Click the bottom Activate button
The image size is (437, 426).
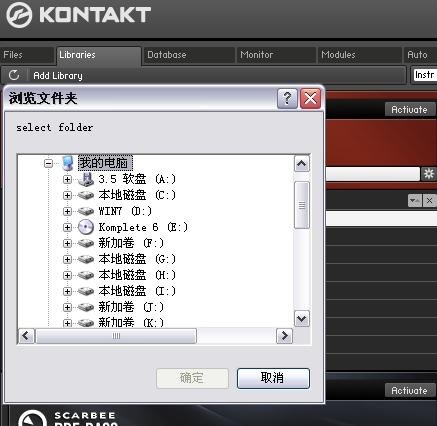[410, 390]
